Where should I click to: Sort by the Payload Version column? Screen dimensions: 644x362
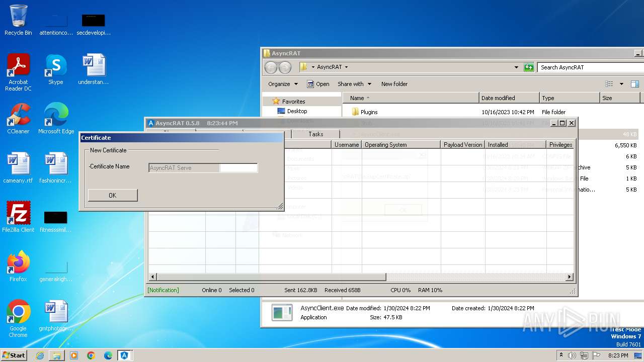[463, 144]
